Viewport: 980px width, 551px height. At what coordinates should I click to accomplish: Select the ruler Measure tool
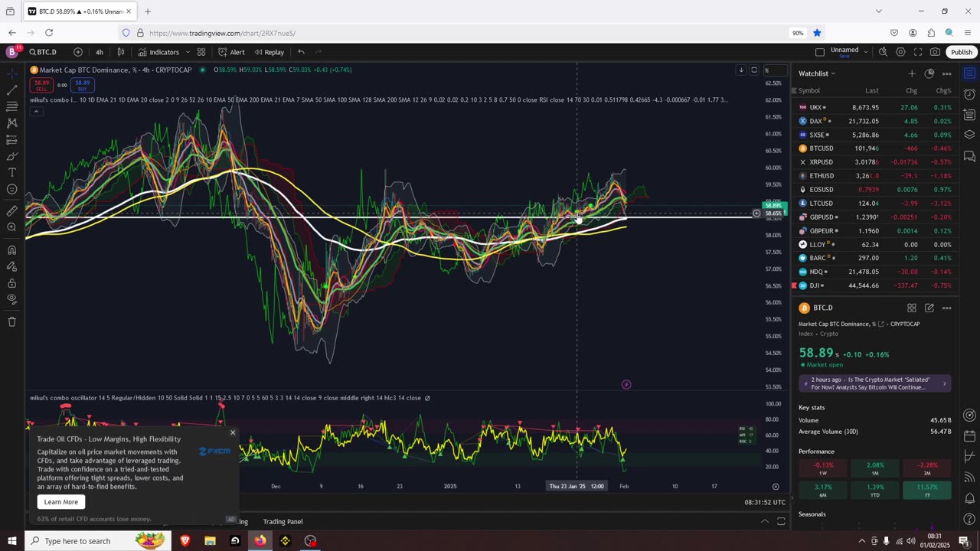[11, 210]
